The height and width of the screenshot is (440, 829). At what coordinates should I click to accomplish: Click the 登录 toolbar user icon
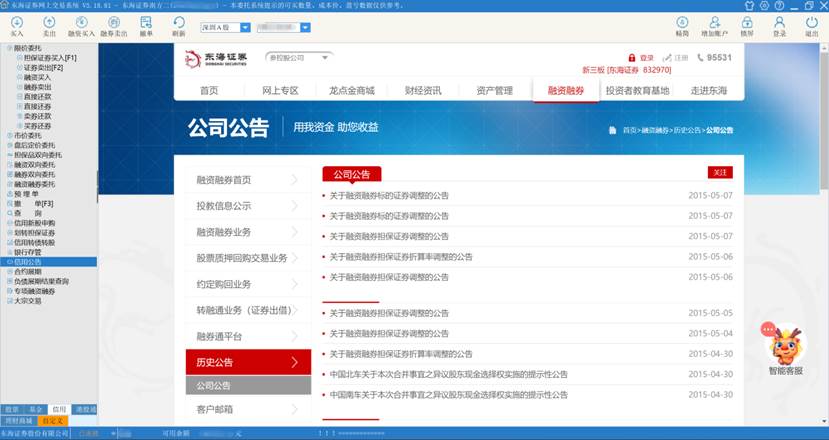pos(779,26)
